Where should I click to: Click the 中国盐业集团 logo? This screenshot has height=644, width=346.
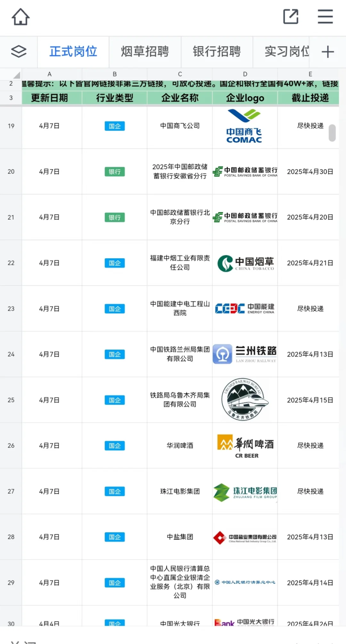tap(245, 537)
